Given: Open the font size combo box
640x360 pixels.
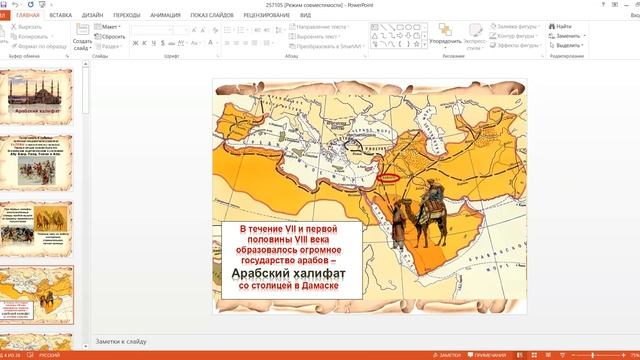Looking at the screenshot, I should 180,30.
